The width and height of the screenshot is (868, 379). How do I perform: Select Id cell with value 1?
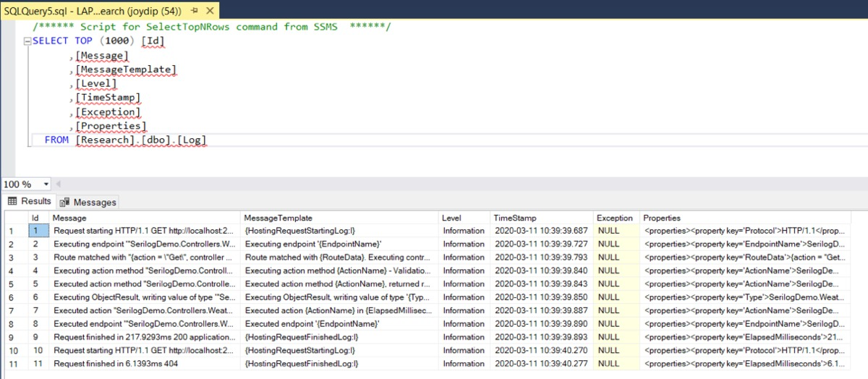point(38,231)
